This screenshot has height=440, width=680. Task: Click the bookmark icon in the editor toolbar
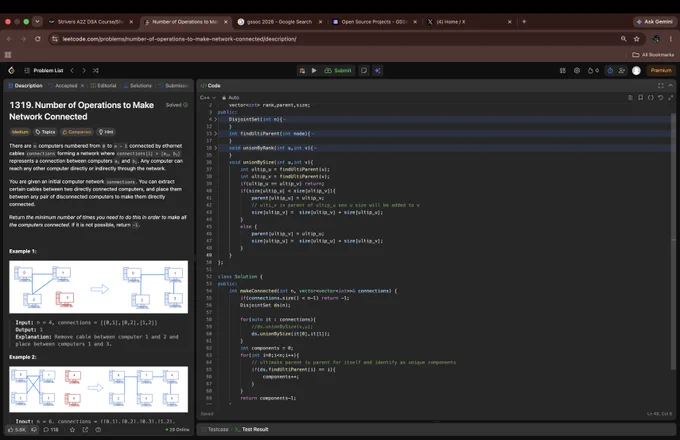[641, 98]
